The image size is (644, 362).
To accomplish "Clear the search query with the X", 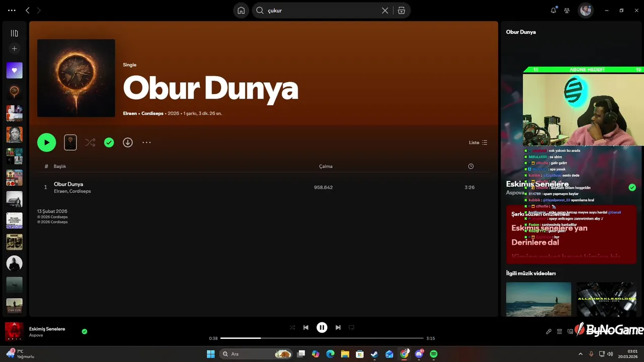I will pos(385,11).
